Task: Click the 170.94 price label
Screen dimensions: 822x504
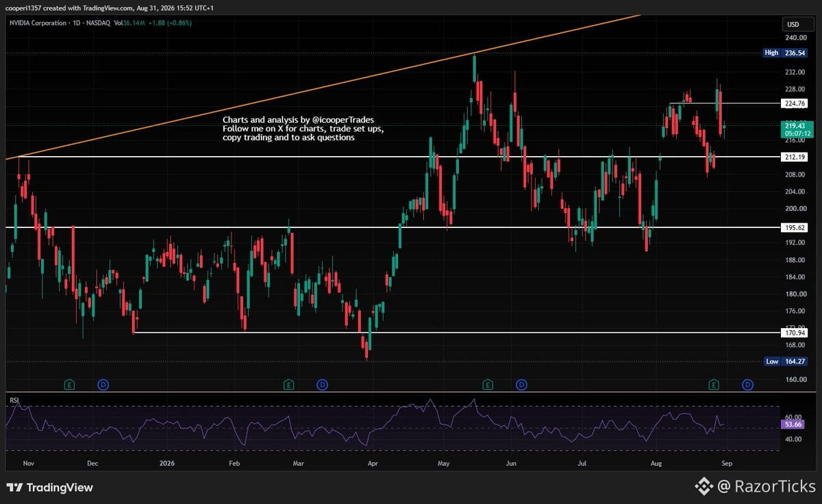Action: (795, 333)
